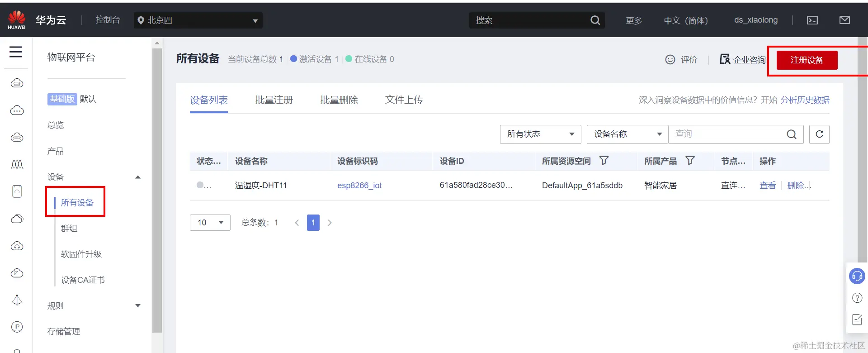Click the red 注册设备 button
868x353 pixels.
point(807,60)
